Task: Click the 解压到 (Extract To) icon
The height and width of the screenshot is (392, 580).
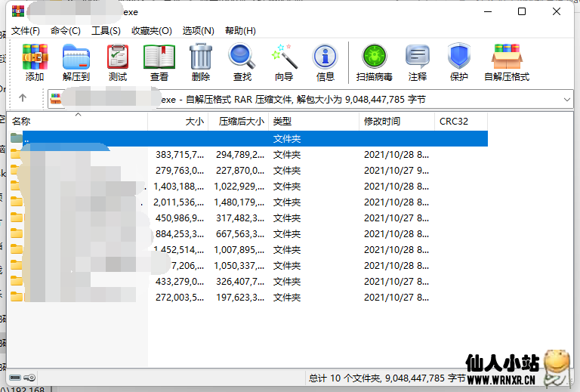Action: pyautogui.click(x=76, y=62)
